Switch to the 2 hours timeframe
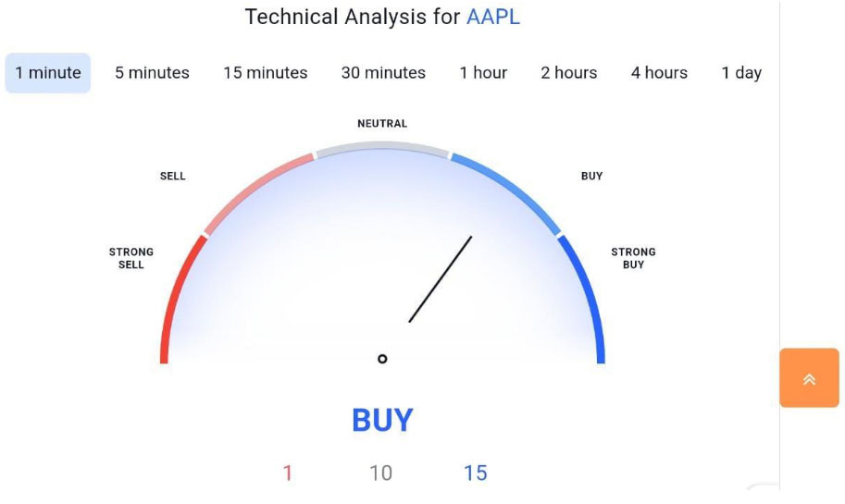Viewport: 845px width, 504px height. [x=569, y=73]
